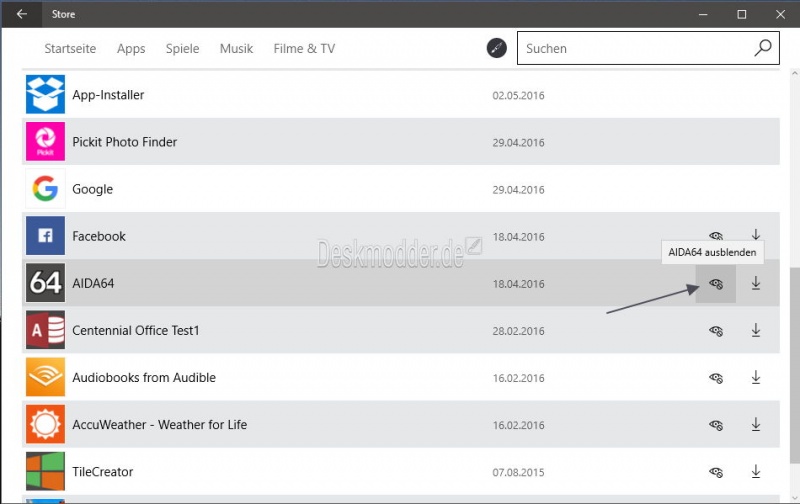
Task: Download Audiobooks from Audible
Action: coord(756,377)
